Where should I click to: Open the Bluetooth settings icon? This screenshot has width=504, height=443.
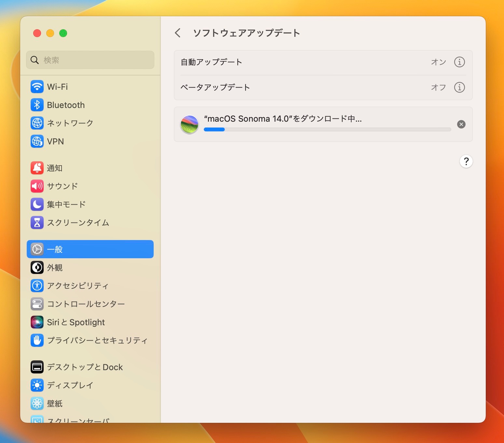coord(37,105)
